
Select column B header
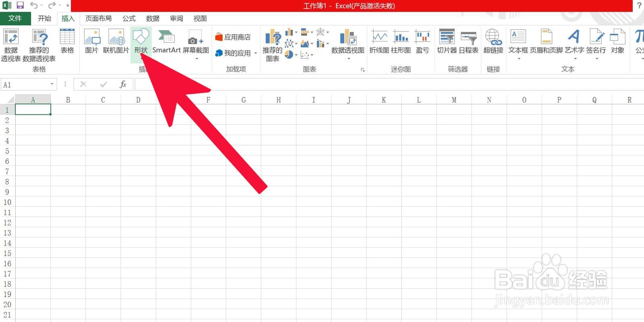(x=68, y=100)
